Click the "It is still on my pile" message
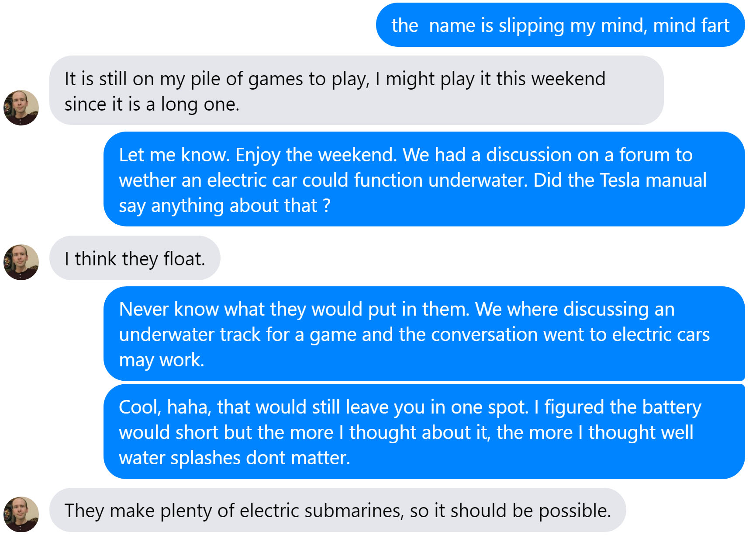 356,91
